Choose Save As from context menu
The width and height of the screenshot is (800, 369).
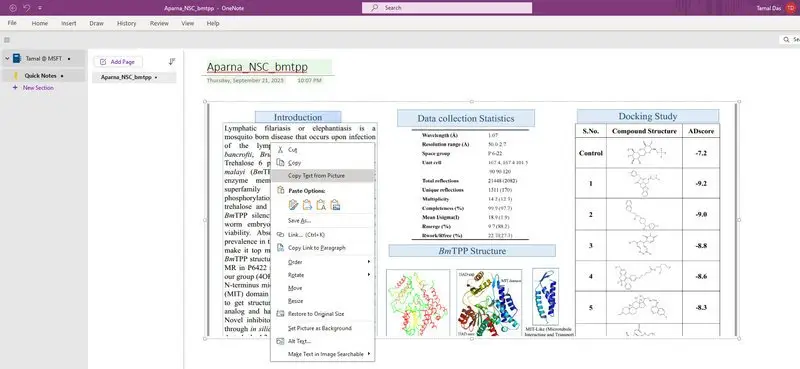click(322, 220)
